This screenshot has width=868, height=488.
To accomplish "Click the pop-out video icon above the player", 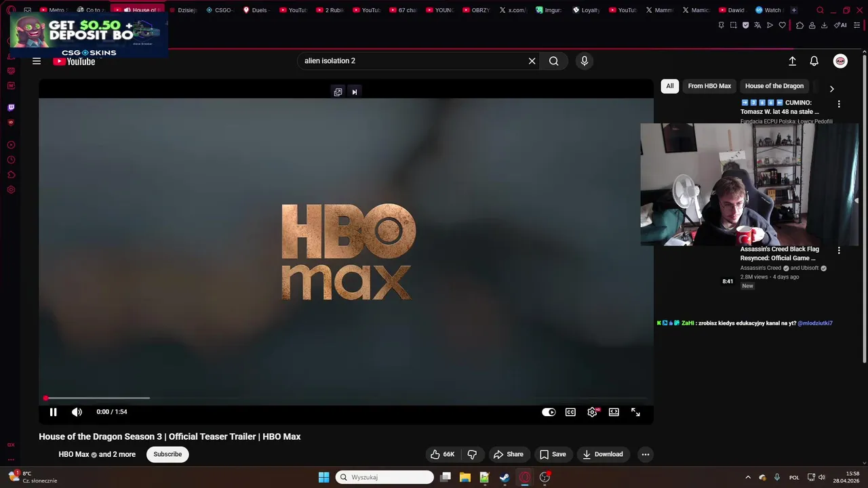I will [338, 92].
